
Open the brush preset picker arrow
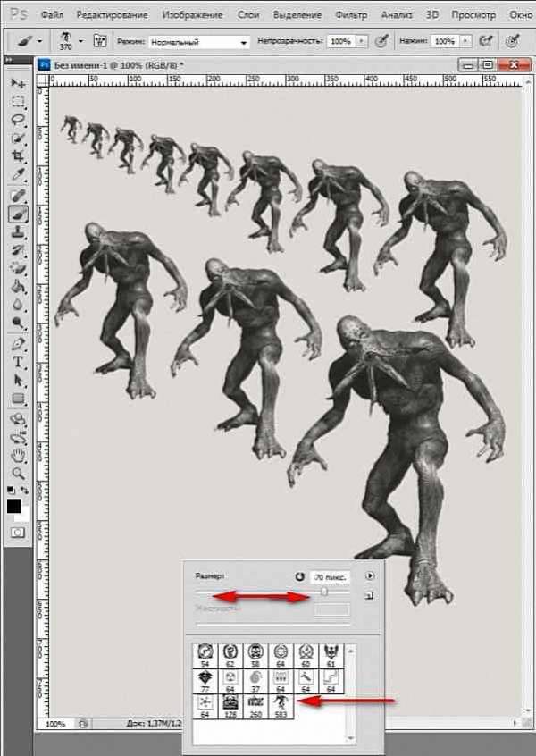click(x=81, y=42)
